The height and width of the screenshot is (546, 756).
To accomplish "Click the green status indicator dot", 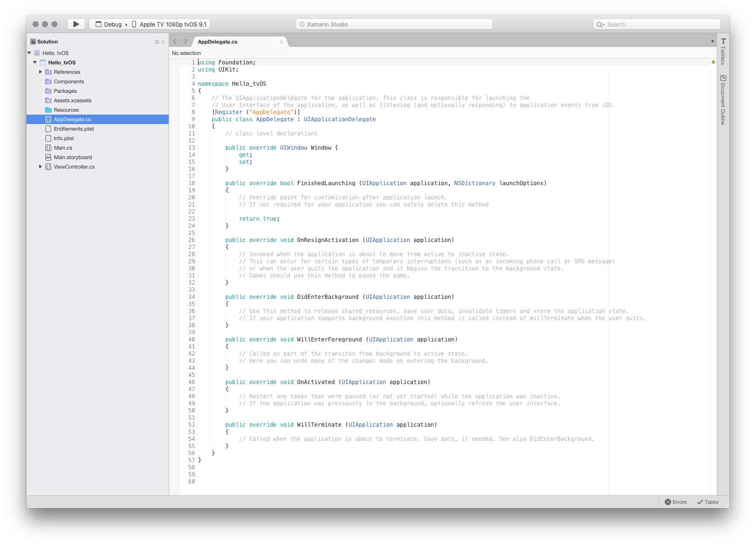I will [x=713, y=62].
